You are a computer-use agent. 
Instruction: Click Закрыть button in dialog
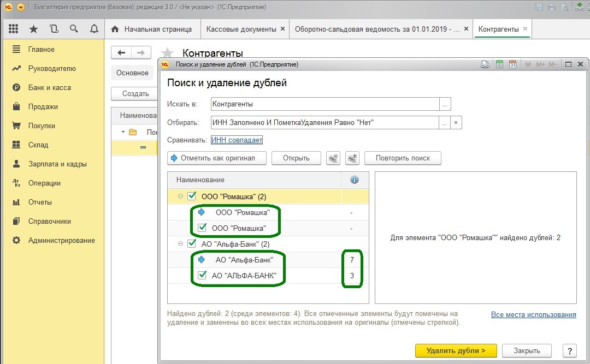pos(527,350)
